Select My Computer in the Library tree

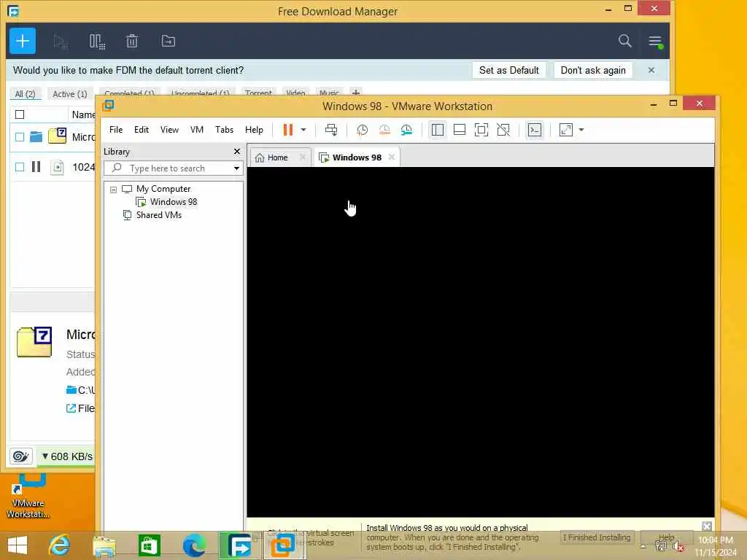tap(163, 189)
